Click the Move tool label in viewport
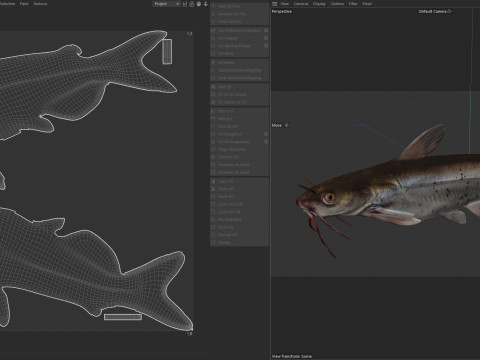 277,125
